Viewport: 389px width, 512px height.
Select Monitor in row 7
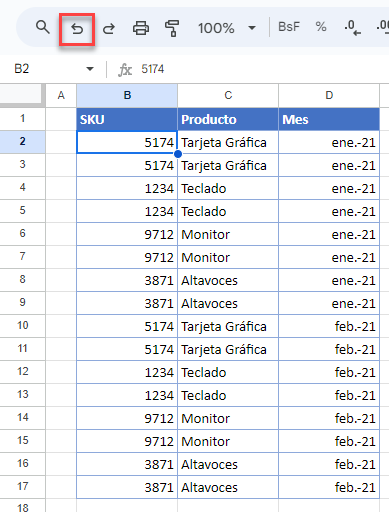tap(228, 257)
